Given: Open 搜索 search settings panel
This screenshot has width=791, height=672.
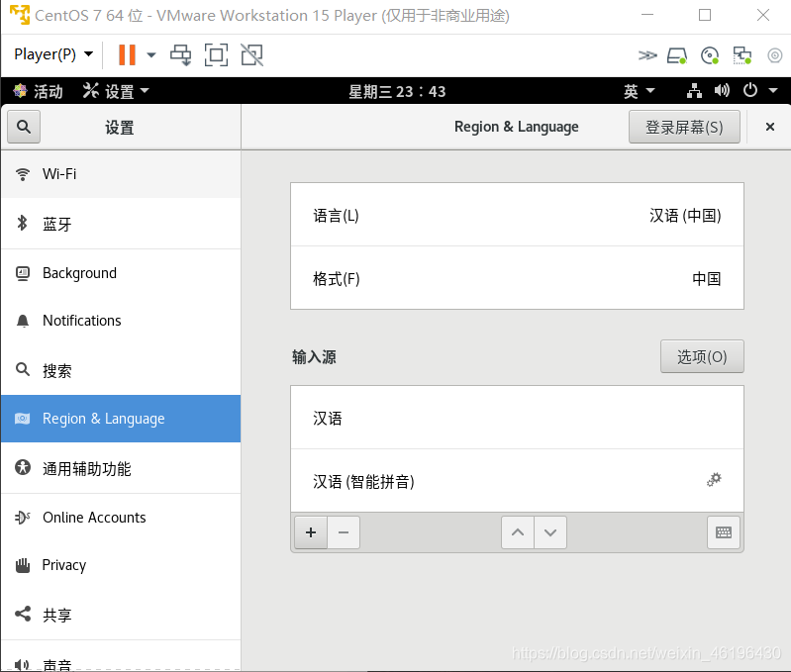Looking at the screenshot, I should pos(121,370).
